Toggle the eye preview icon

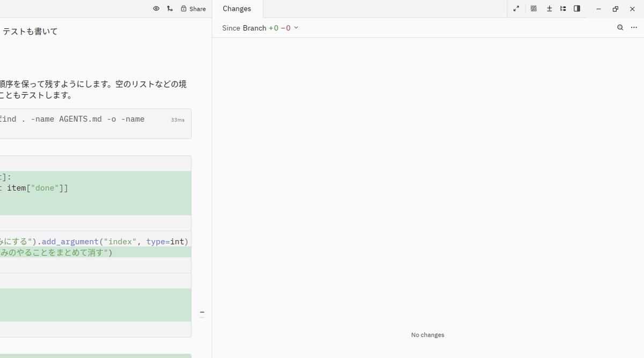(x=156, y=9)
